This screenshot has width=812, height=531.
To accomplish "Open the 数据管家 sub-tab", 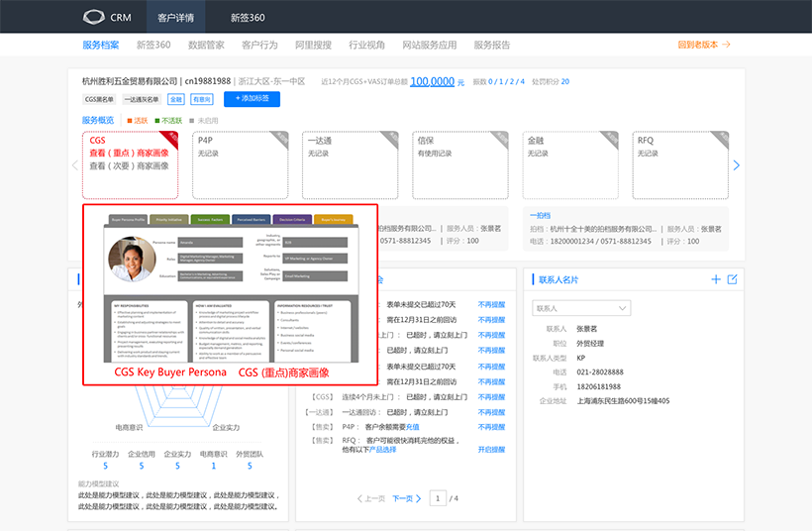I will [x=206, y=45].
